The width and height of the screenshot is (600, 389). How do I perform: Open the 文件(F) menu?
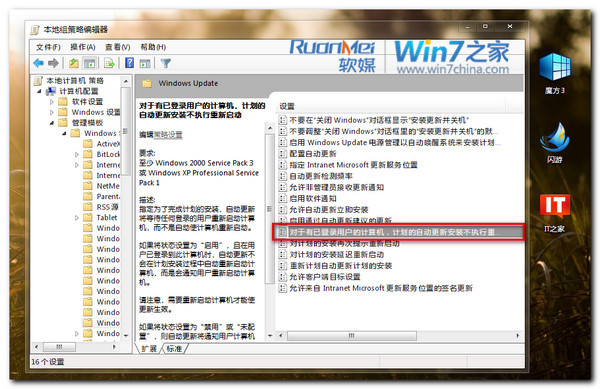pyautogui.click(x=48, y=47)
